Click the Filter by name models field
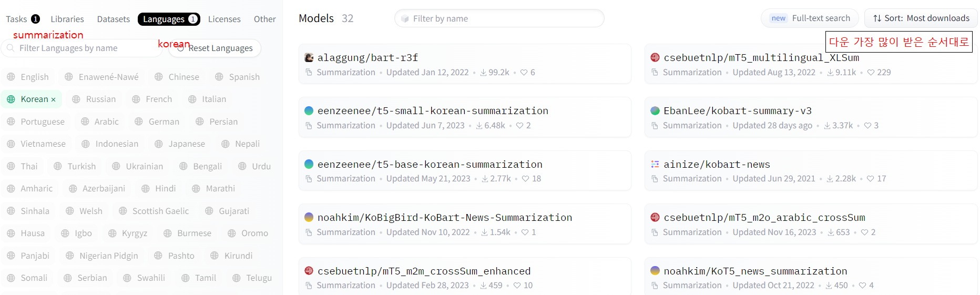The height and width of the screenshot is (295, 980). (x=499, y=18)
